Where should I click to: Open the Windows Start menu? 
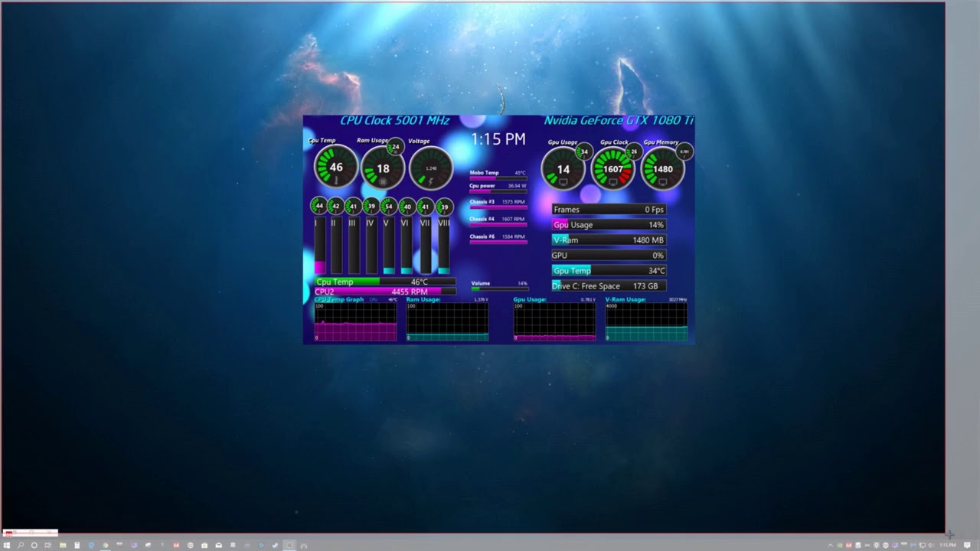coord(7,546)
